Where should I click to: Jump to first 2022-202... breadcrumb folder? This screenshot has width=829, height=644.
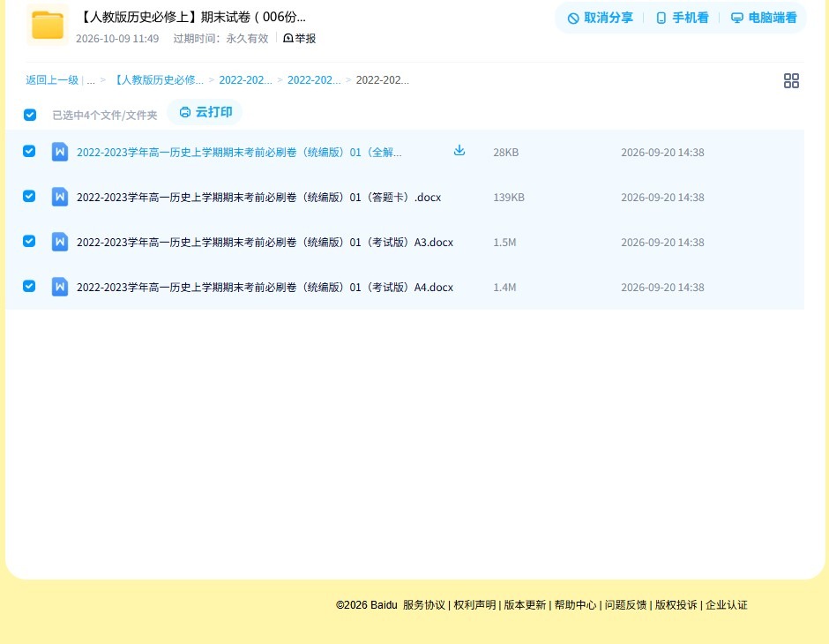coord(245,80)
